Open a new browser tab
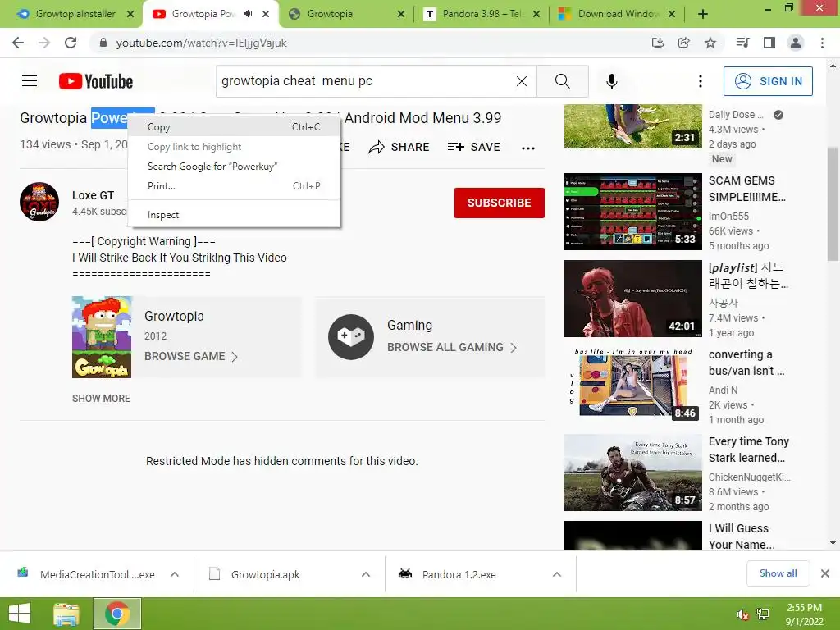840x630 pixels. pyautogui.click(x=703, y=15)
